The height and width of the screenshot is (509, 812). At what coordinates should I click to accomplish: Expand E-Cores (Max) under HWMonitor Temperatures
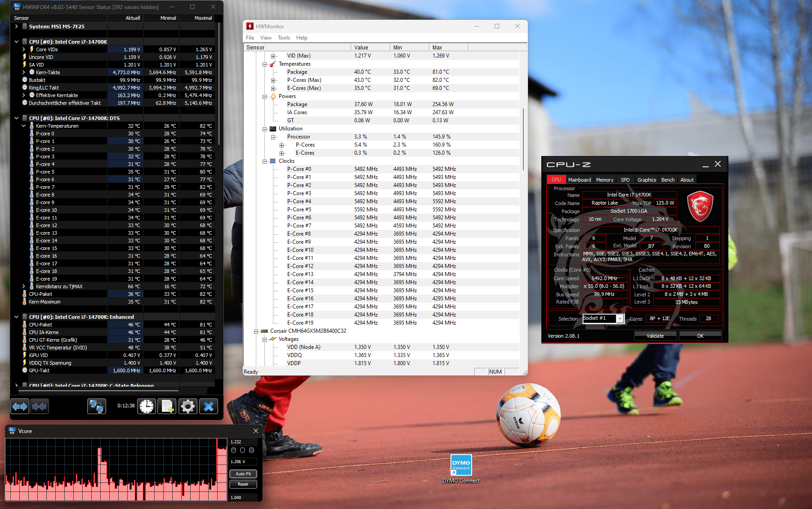(x=273, y=88)
